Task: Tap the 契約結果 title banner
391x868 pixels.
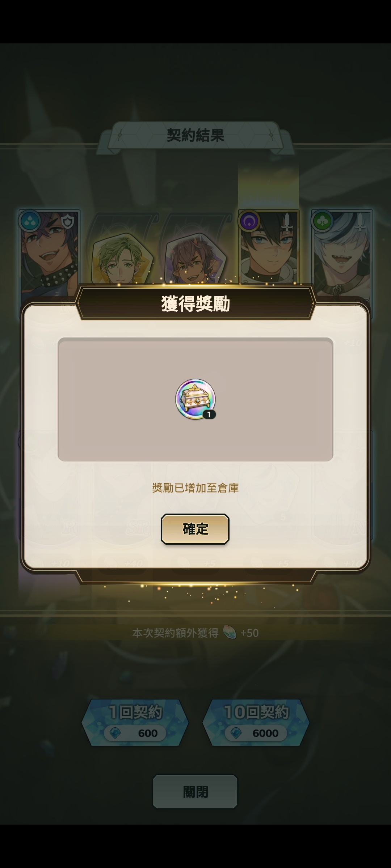Action: (195, 136)
